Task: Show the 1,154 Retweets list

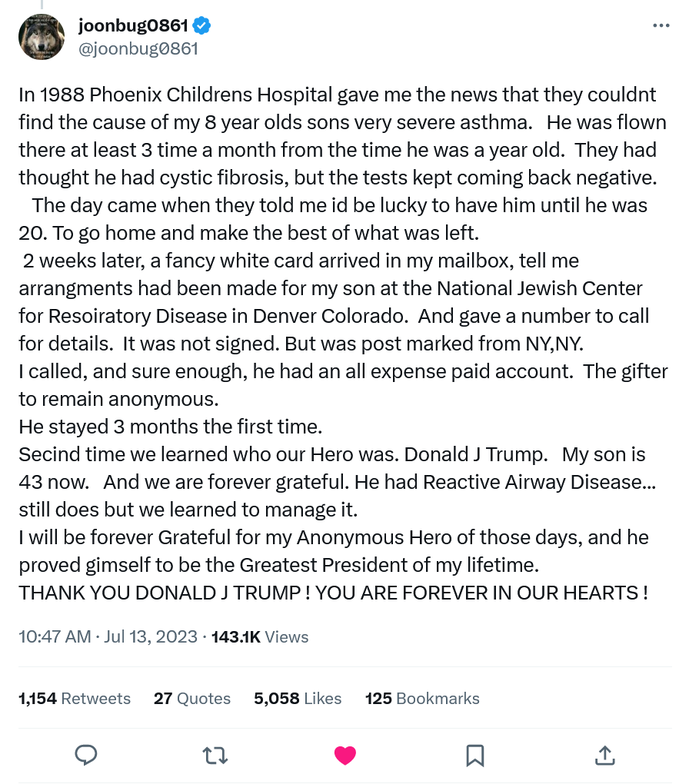Action: pyautogui.click(x=75, y=698)
